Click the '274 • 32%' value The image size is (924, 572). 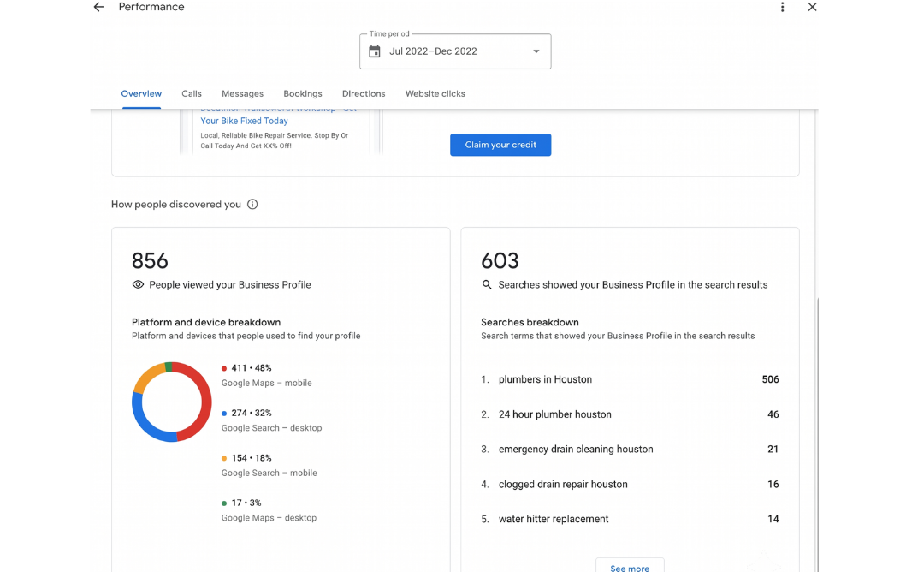click(251, 413)
